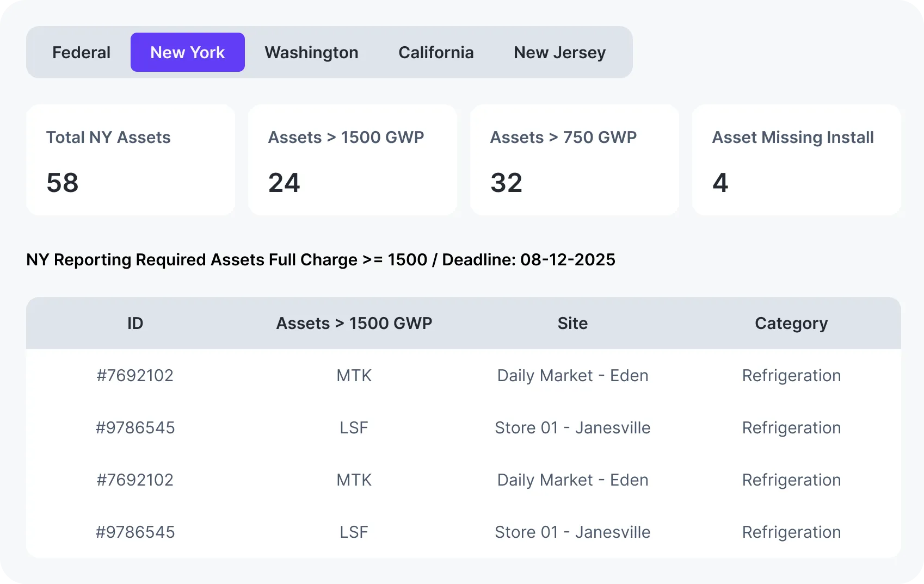
Task: Open the Assets > 1500 GWP card showing 24
Action: (x=353, y=160)
